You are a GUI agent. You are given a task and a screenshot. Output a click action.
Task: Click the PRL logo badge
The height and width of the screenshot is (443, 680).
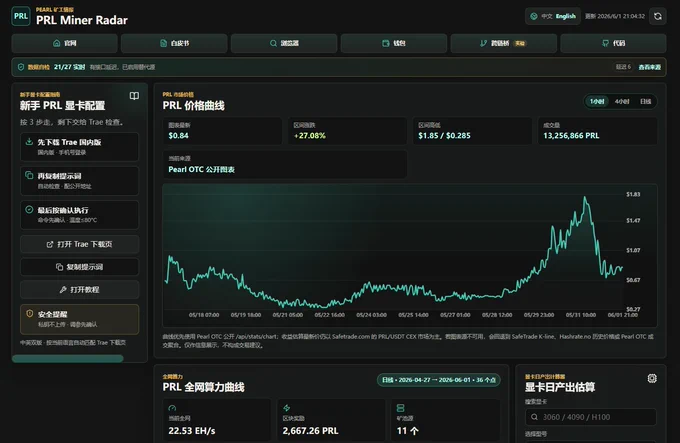[x=21, y=16]
